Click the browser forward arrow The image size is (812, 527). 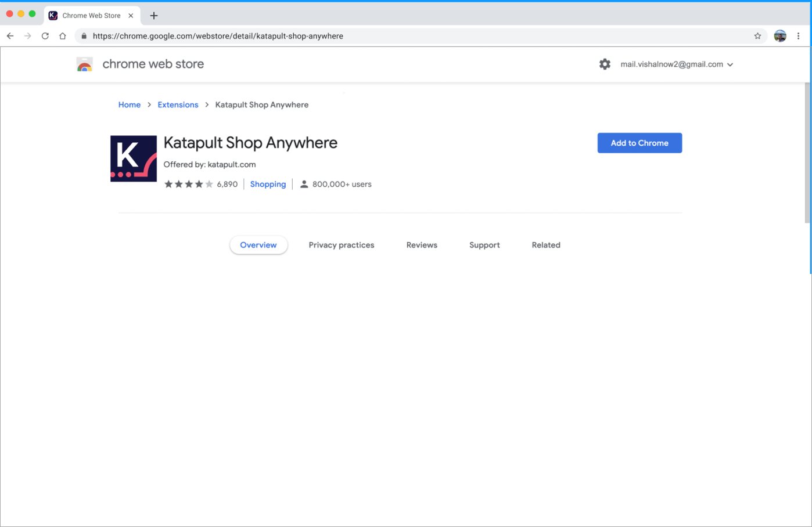pos(28,36)
